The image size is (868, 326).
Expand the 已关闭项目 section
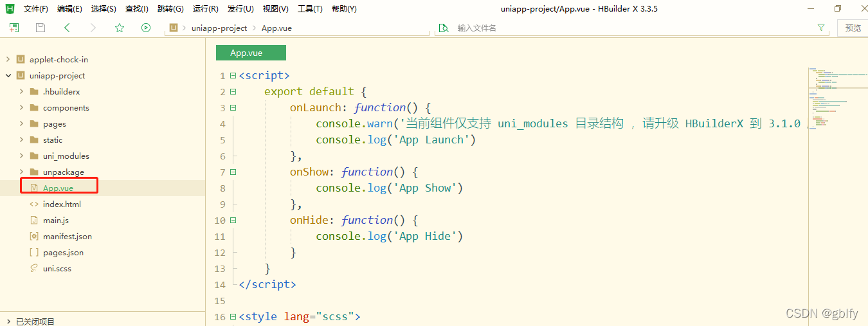[8, 321]
